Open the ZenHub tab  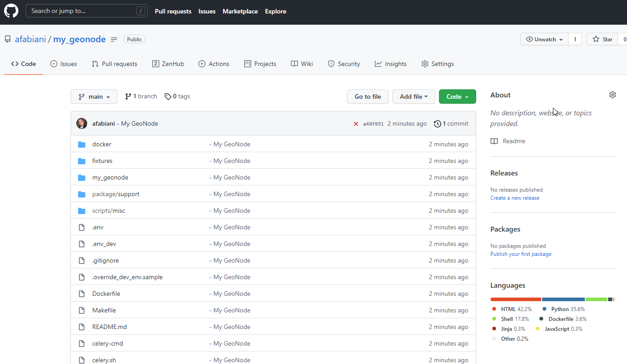pyautogui.click(x=168, y=64)
